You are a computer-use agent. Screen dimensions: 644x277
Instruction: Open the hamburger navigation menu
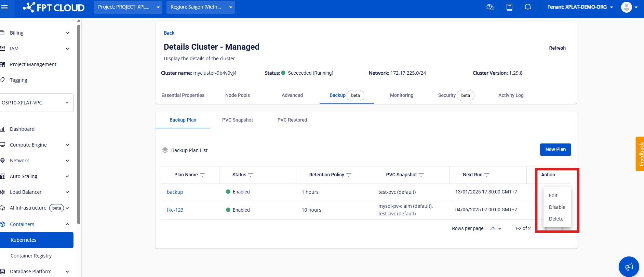[x=4, y=7]
